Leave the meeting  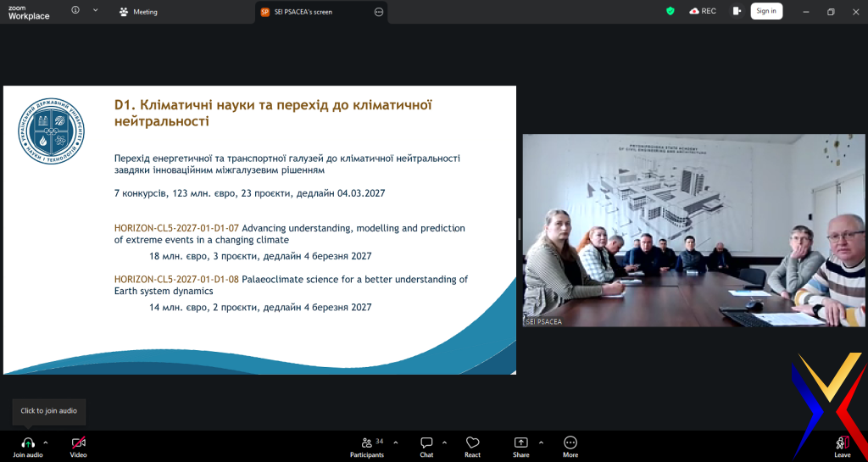point(842,444)
